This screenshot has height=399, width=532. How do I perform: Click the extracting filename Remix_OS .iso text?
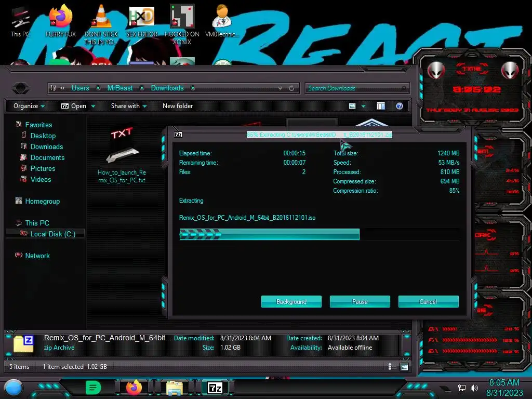click(x=247, y=218)
